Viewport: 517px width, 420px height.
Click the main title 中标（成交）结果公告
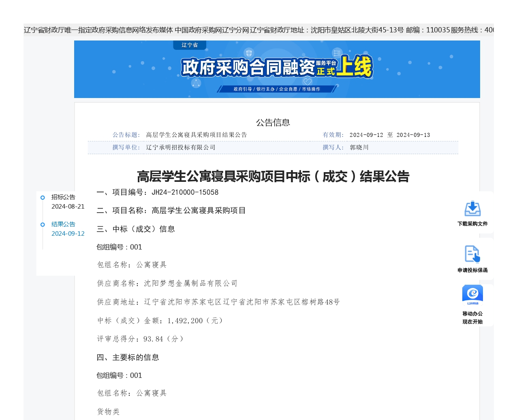point(273,177)
